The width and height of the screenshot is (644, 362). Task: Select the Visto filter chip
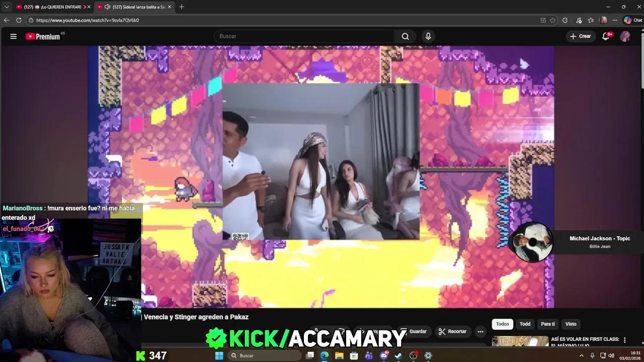[571, 324]
